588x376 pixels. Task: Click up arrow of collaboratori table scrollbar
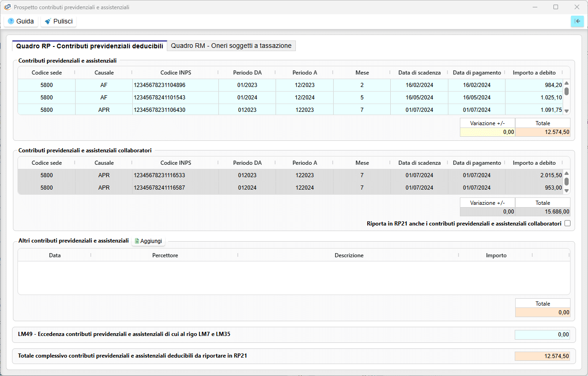(567, 173)
